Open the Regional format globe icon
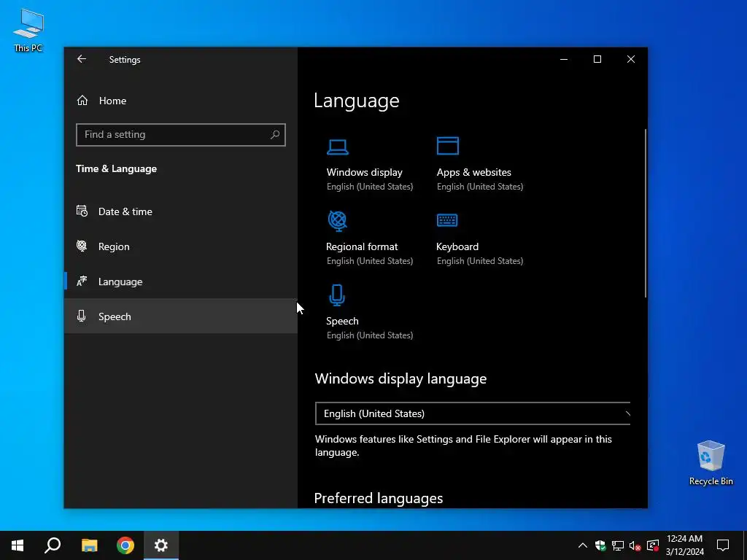This screenshot has height=560, width=747. point(337,220)
